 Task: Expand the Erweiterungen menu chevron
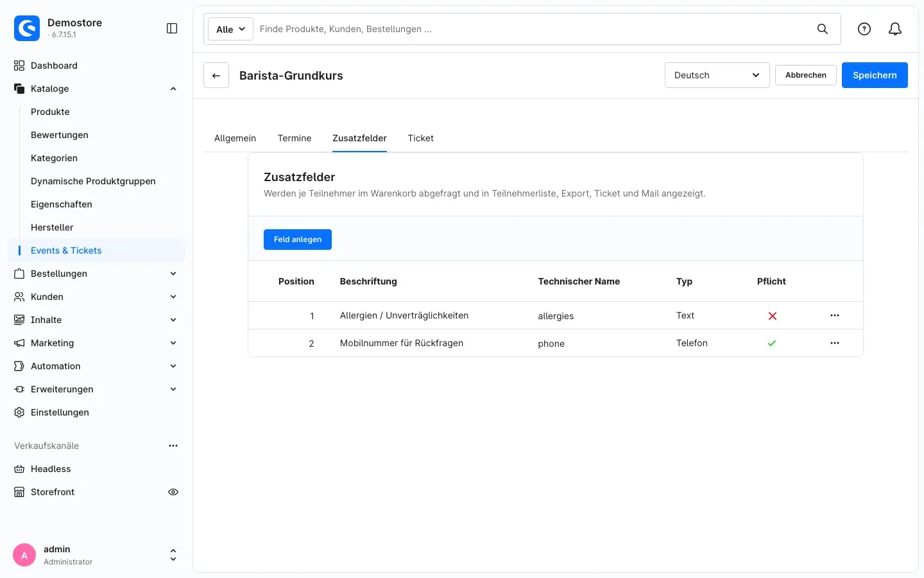173,389
